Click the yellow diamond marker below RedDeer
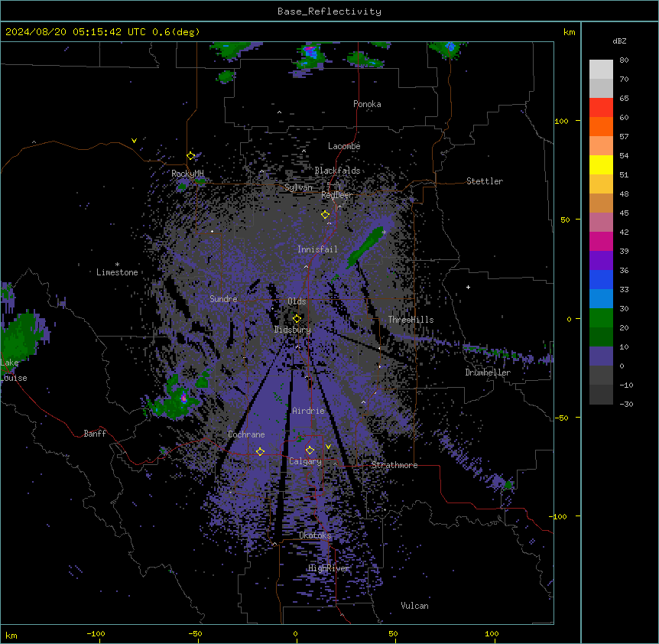This screenshot has height=644, width=659. point(326,215)
